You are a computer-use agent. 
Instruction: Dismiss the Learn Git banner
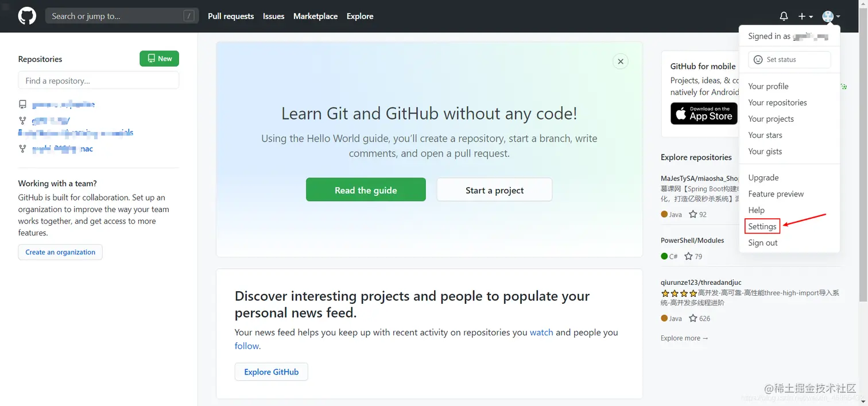tap(620, 61)
